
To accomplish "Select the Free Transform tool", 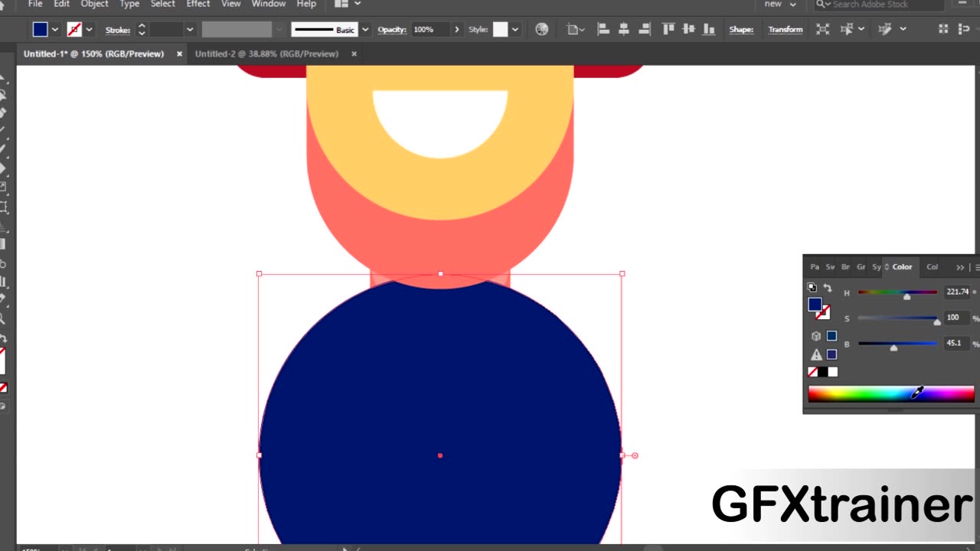I will pyautogui.click(x=3, y=207).
